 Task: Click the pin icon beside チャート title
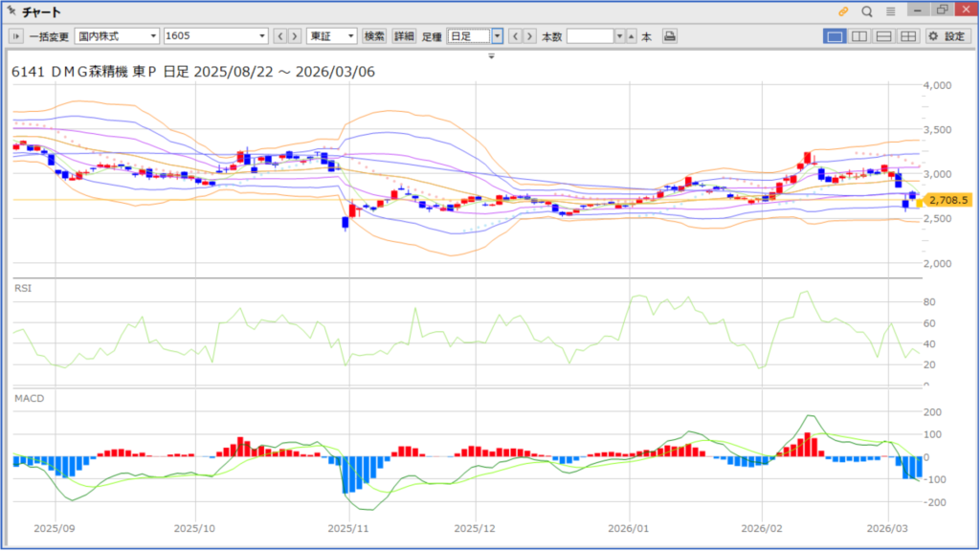[x=11, y=11]
